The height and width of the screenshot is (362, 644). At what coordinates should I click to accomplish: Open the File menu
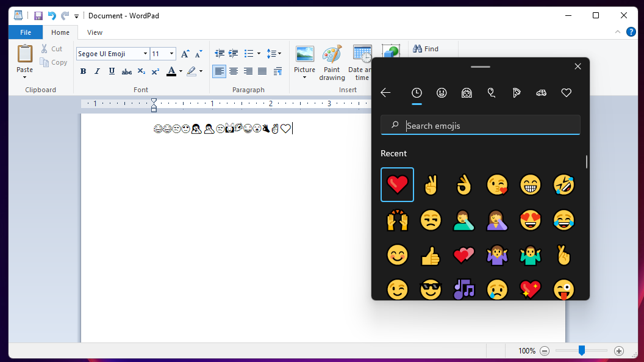click(26, 32)
